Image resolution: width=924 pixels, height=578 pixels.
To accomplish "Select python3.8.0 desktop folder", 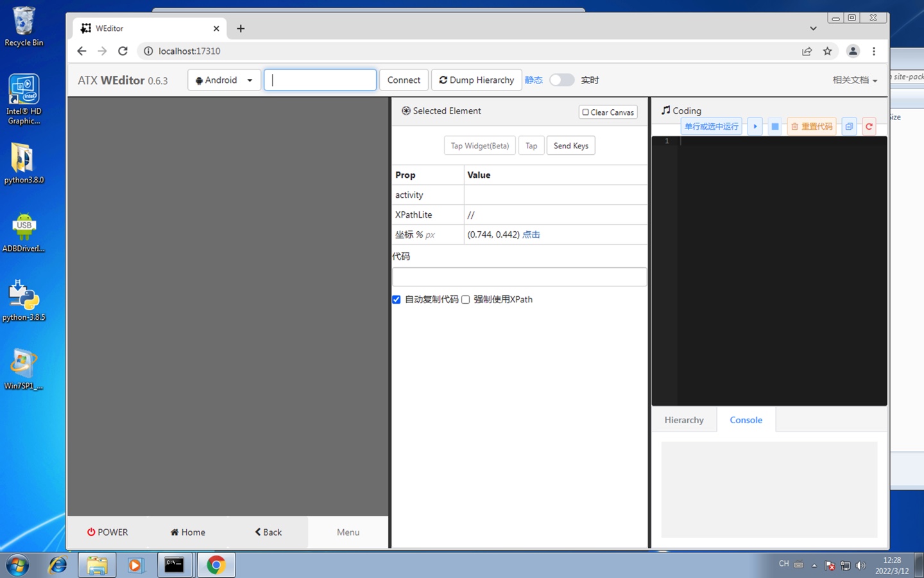I will pos(24,163).
